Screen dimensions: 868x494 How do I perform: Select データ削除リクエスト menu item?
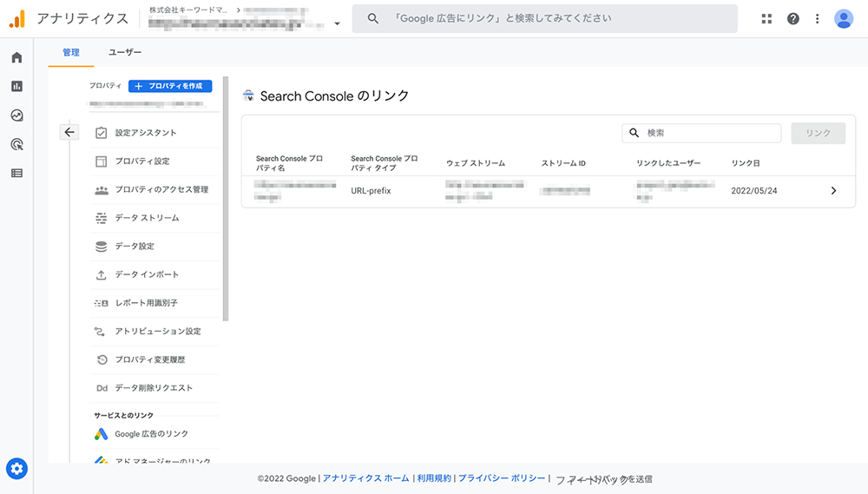(155, 388)
